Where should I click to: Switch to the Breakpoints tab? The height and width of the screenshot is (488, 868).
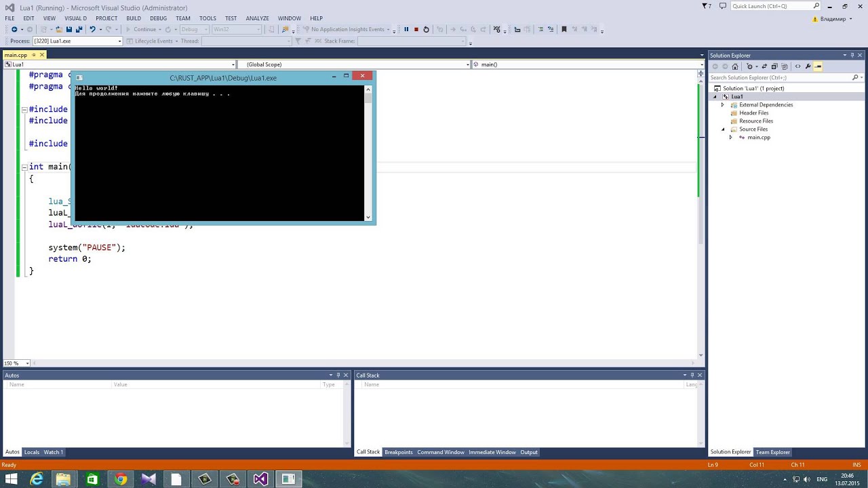coord(399,452)
